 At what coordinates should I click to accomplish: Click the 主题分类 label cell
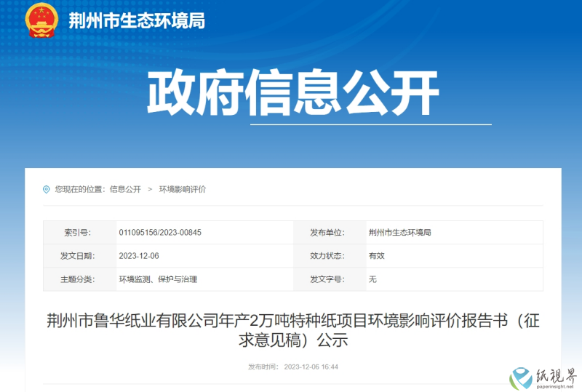pyautogui.click(x=80, y=279)
